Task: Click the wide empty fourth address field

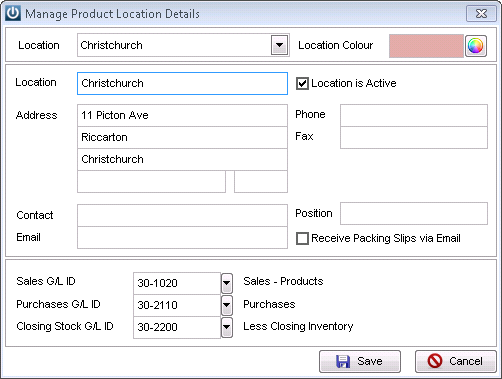Action: (x=151, y=182)
